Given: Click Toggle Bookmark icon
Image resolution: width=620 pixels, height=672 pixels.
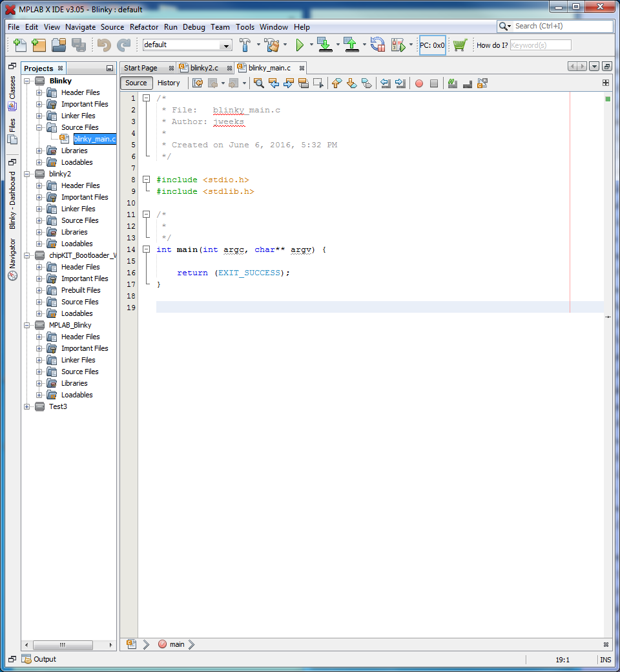Looking at the screenshot, I should coord(367,83).
